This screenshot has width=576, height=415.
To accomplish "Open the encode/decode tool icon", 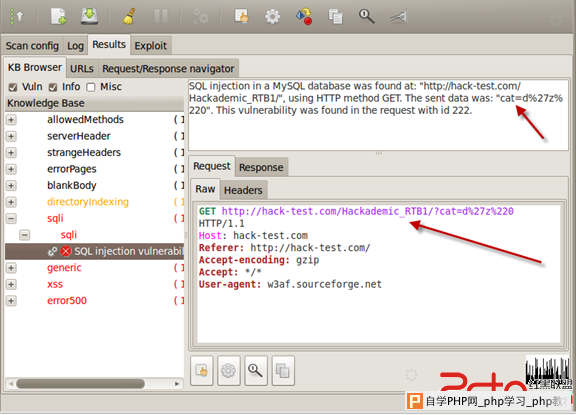I will (304, 17).
